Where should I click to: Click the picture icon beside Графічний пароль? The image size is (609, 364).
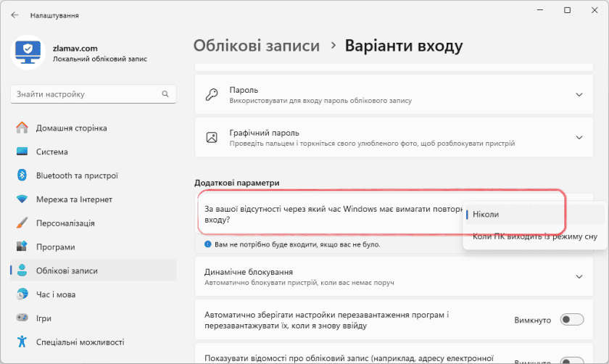[x=212, y=138]
